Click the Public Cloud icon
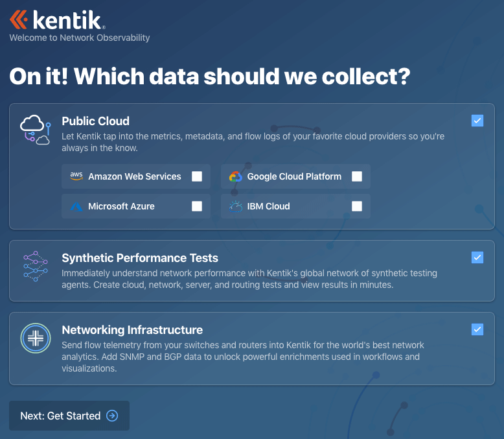 [x=36, y=130]
